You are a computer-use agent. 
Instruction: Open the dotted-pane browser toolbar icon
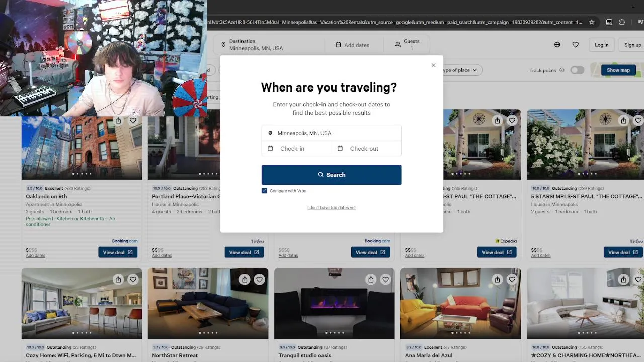click(609, 22)
